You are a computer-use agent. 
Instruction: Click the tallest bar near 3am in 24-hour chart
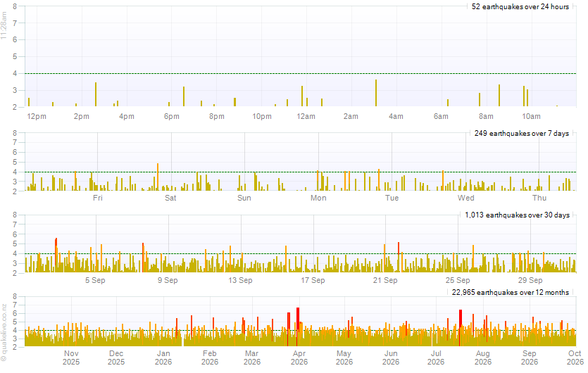point(376,93)
